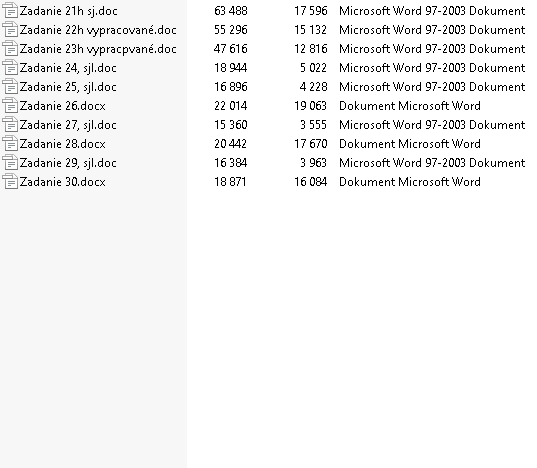Viewport: 537px width, 468px height.
Task: Select the file named Zadanie 28.docx
Action: (x=63, y=144)
